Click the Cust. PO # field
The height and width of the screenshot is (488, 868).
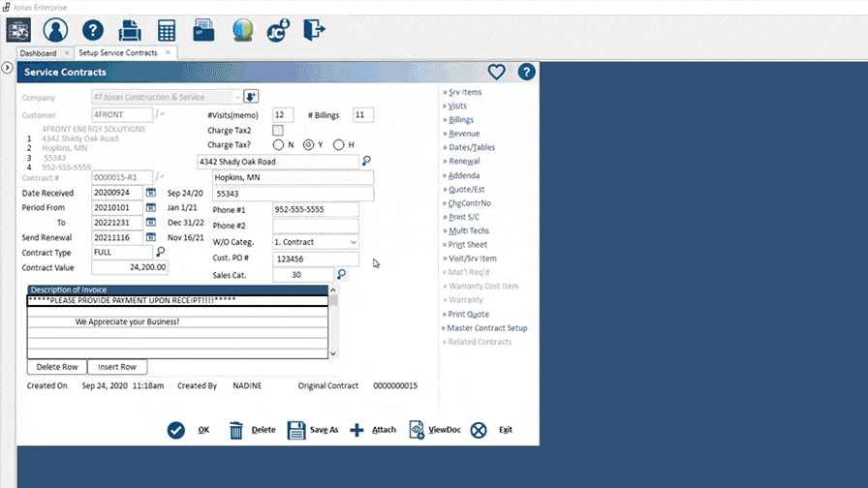(316, 259)
